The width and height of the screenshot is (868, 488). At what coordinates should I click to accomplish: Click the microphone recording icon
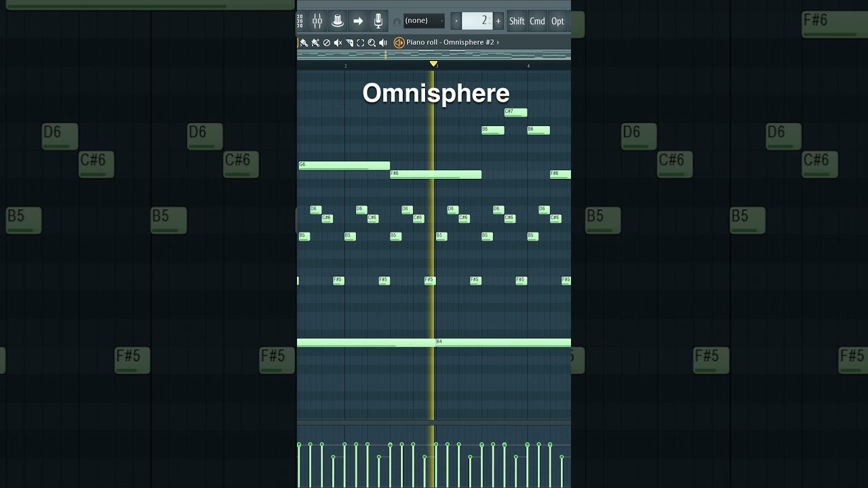(378, 21)
